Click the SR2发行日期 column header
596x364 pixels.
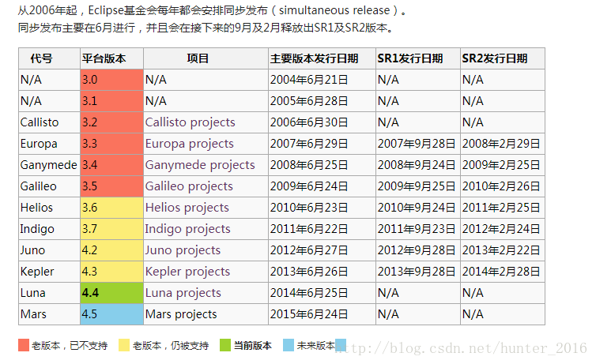[503, 58]
